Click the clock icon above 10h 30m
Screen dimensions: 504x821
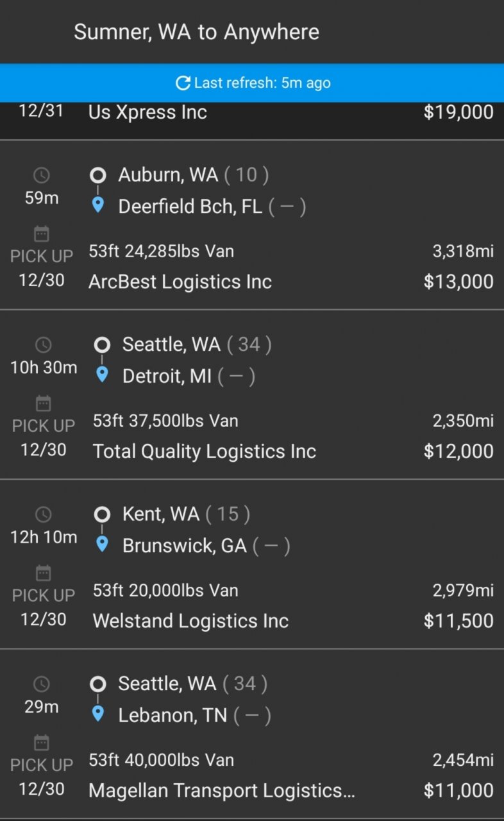pos(43,345)
